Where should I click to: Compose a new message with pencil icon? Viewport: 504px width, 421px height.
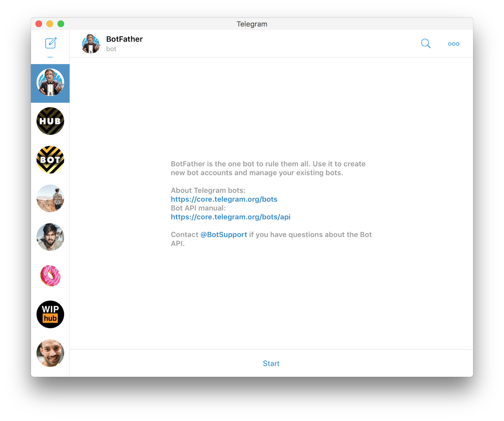click(x=50, y=43)
